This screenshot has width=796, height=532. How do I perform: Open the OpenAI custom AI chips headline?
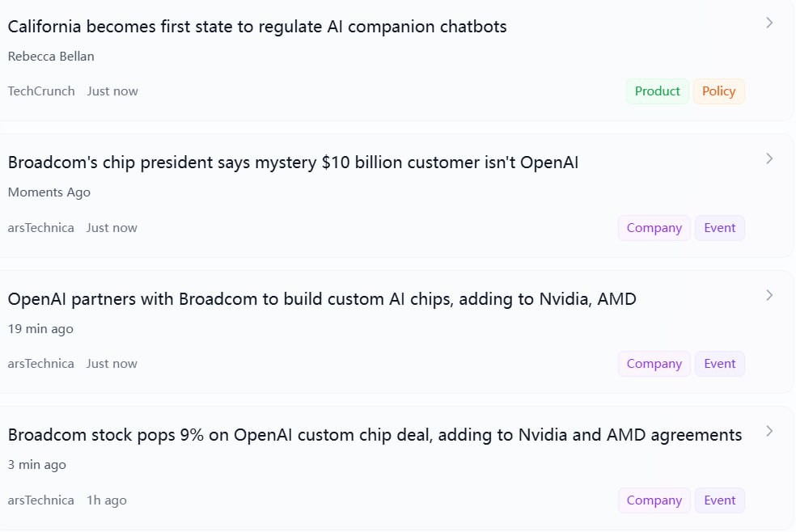(x=321, y=298)
